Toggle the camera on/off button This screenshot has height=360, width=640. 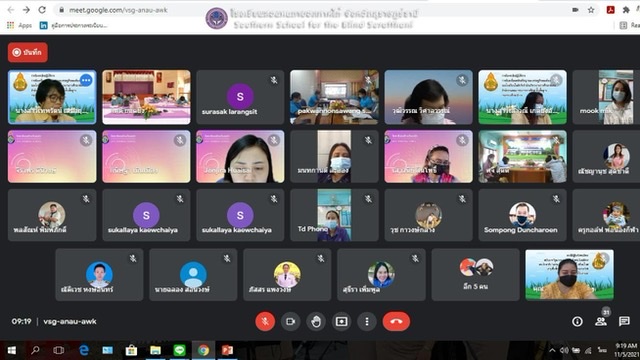[290, 322]
